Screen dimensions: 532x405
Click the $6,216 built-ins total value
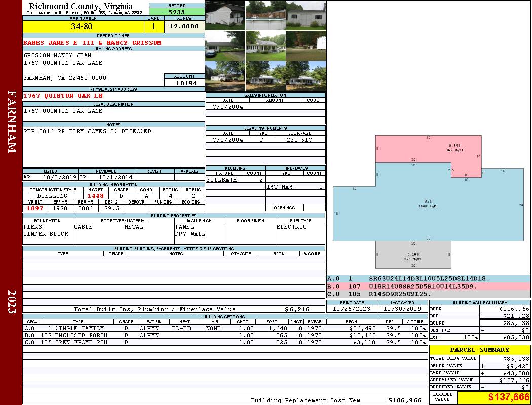pyautogui.click(x=297, y=309)
